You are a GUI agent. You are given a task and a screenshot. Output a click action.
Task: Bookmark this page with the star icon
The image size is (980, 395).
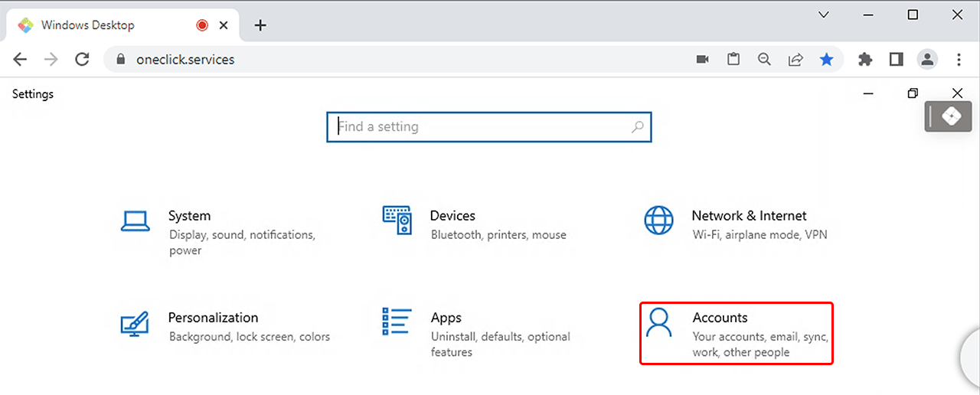(x=826, y=59)
